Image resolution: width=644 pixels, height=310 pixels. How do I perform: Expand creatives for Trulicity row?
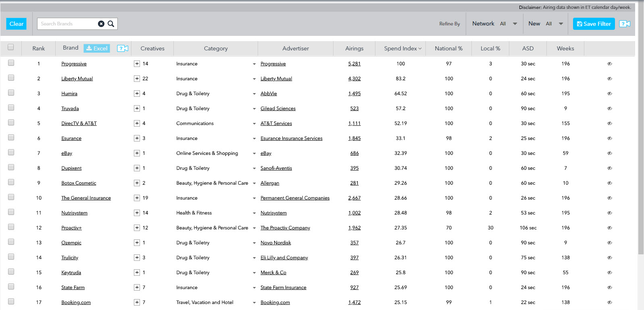click(x=137, y=258)
